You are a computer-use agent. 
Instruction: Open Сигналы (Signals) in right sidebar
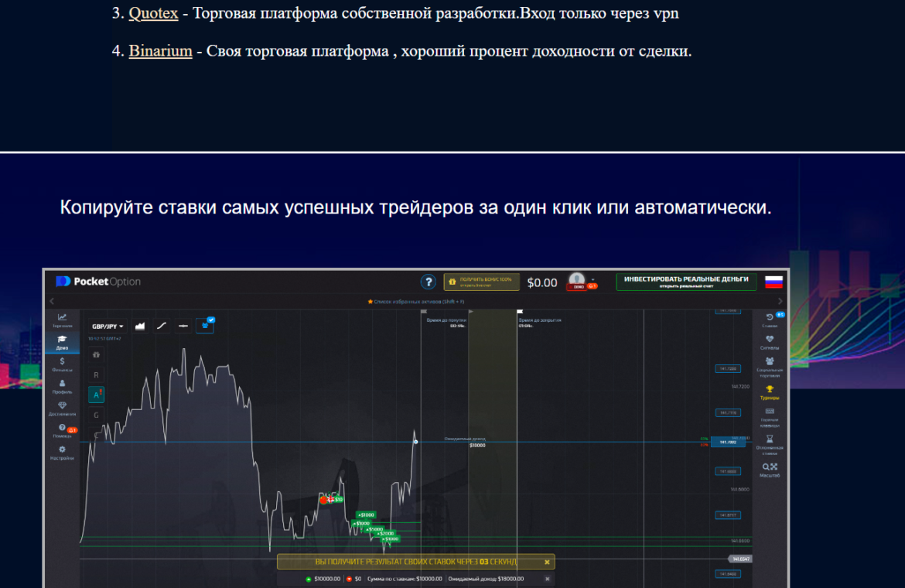point(769,342)
